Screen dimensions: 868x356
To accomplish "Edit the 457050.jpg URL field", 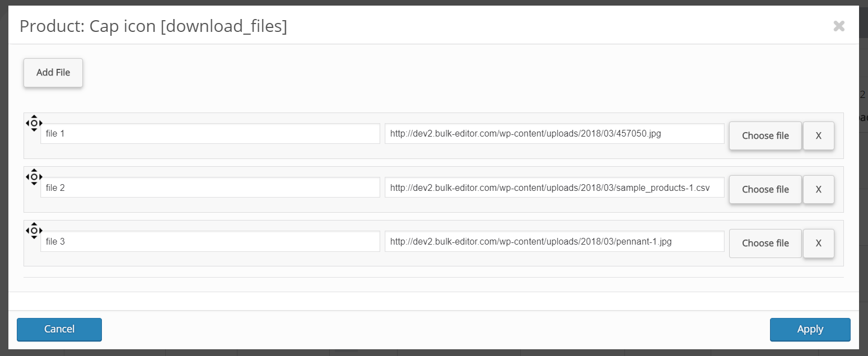I will click(x=554, y=134).
